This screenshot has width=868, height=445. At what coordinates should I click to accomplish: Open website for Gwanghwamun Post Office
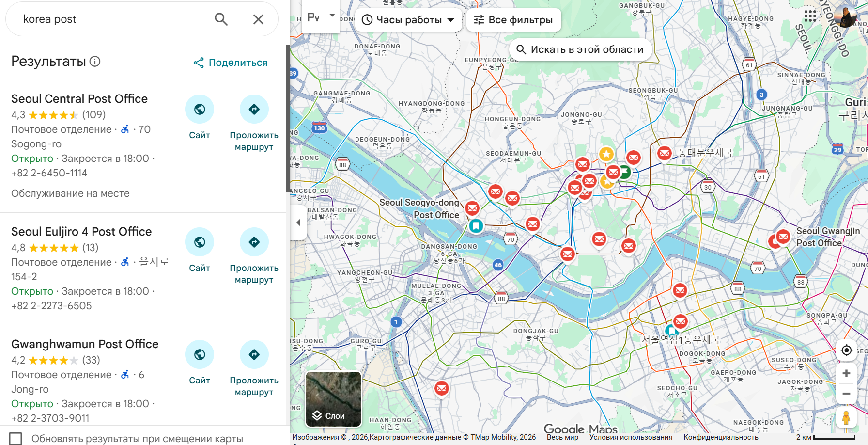[199, 355]
